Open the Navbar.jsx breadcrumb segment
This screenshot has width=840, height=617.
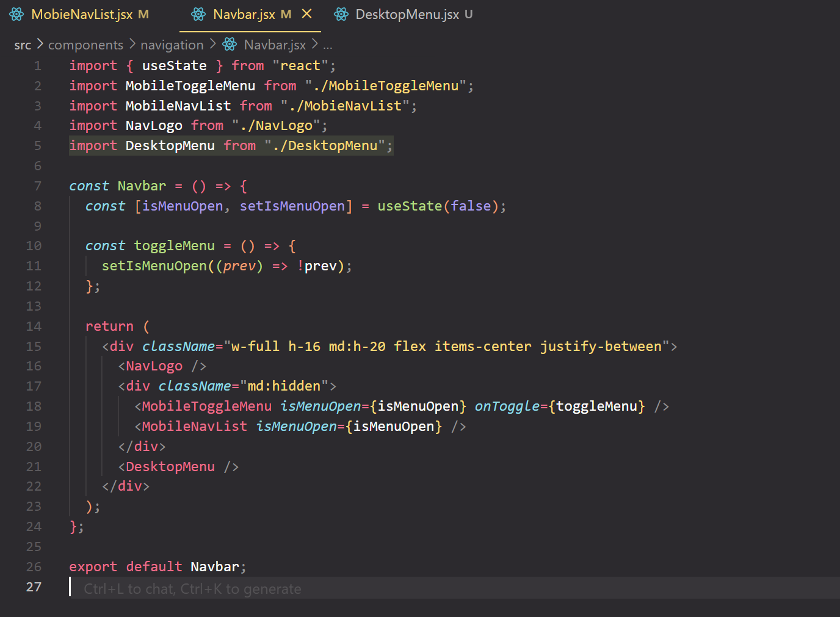[275, 45]
